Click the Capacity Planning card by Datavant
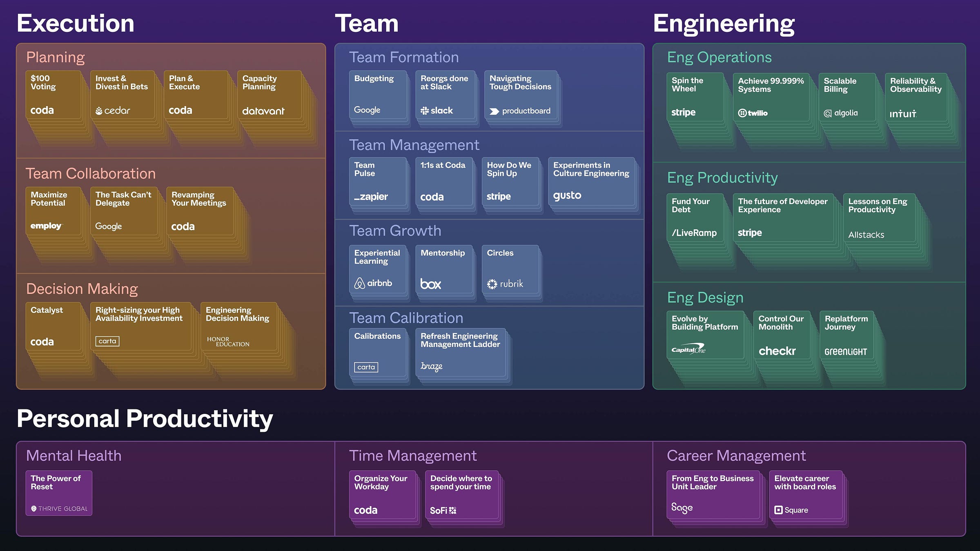 tap(269, 95)
